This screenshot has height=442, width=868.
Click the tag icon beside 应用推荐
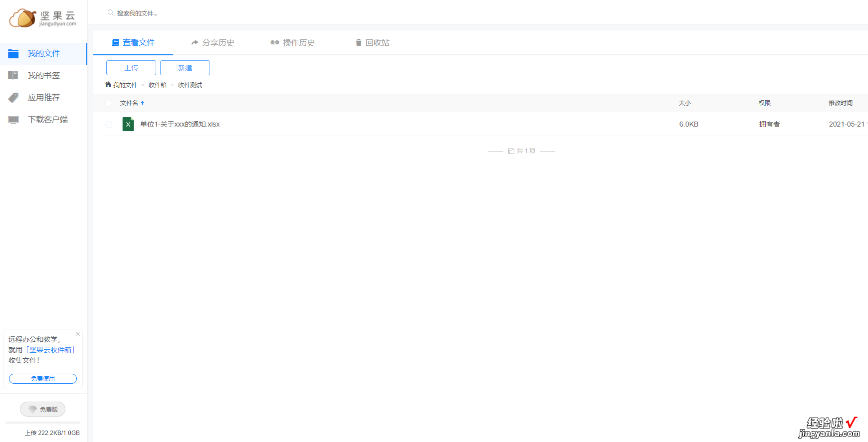[13, 98]
